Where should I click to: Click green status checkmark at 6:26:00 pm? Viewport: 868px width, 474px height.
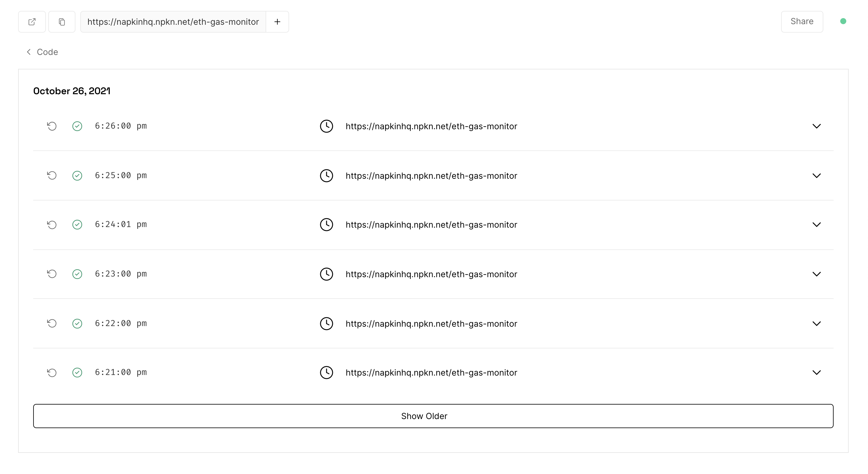[77, 126]
